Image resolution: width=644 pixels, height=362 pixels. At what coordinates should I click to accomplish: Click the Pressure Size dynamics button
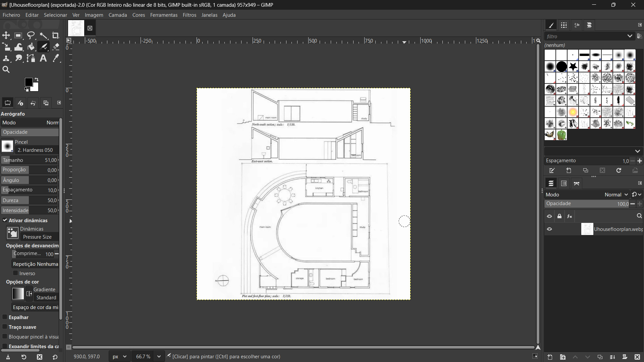pos(37,237)
